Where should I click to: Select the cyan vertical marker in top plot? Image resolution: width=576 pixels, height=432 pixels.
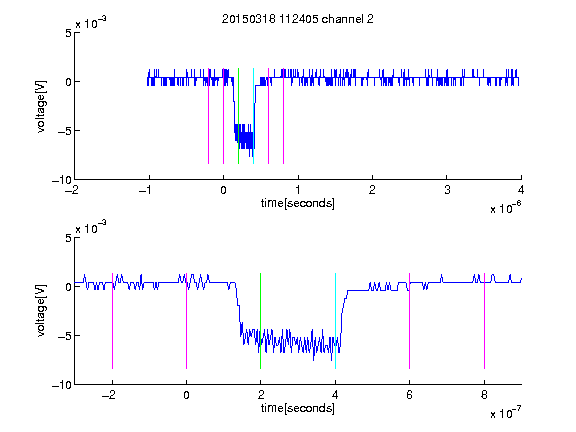(x=253, y=116)
